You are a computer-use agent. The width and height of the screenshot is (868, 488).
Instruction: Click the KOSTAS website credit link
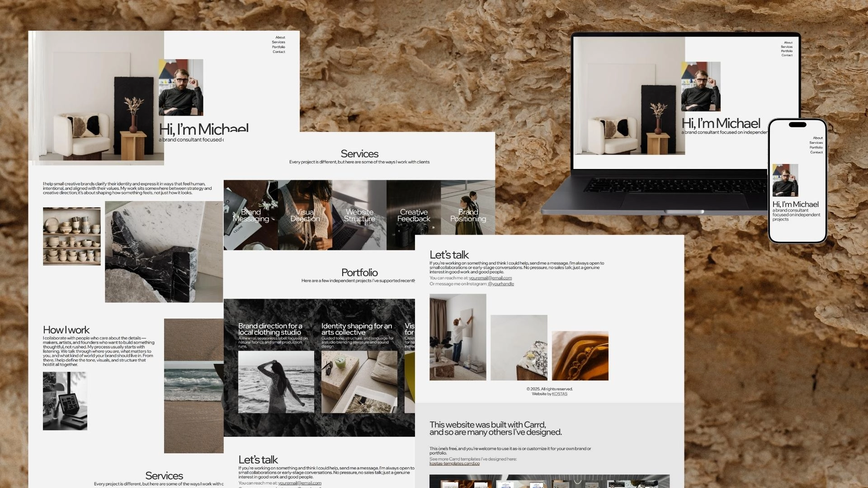(x=559, y=394)
